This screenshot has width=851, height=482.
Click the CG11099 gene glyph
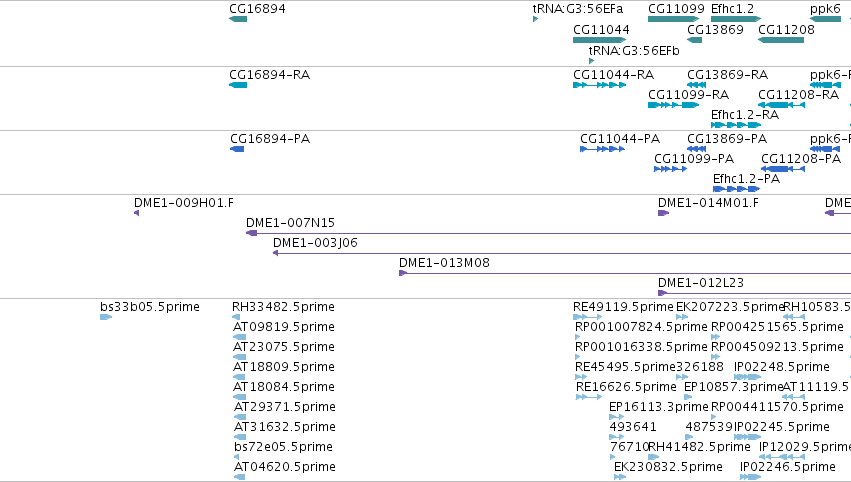tap(674, 19)
